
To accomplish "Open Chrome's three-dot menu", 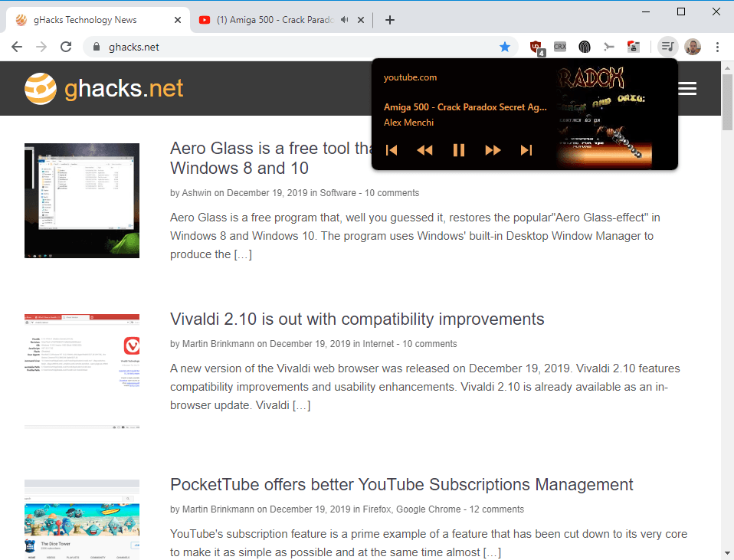I will pos(717,47).
